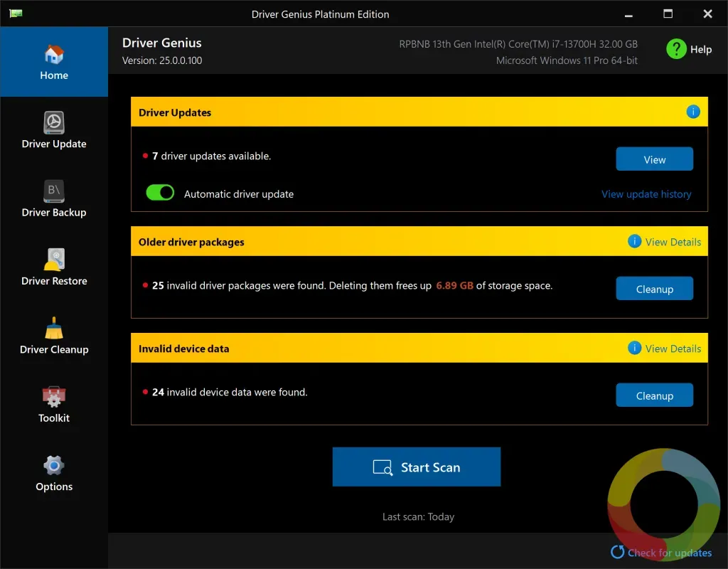The height and width of the screenshot is (569, 728).
Task: Open the Home section icon
Action: pos(54,54)
